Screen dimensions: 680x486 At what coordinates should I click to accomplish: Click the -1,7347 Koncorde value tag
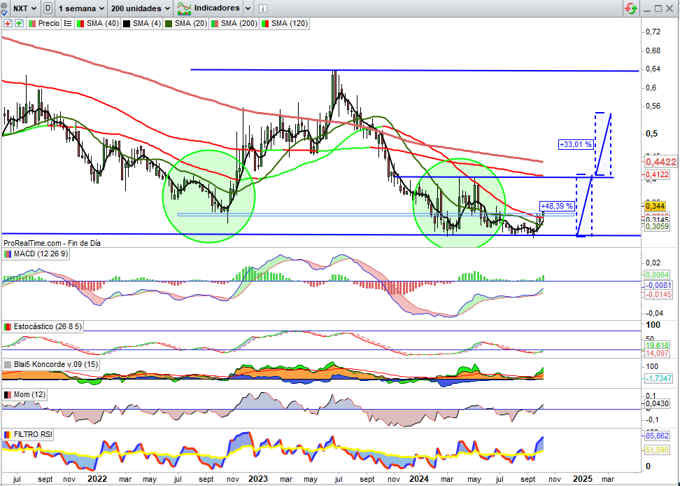657,378
